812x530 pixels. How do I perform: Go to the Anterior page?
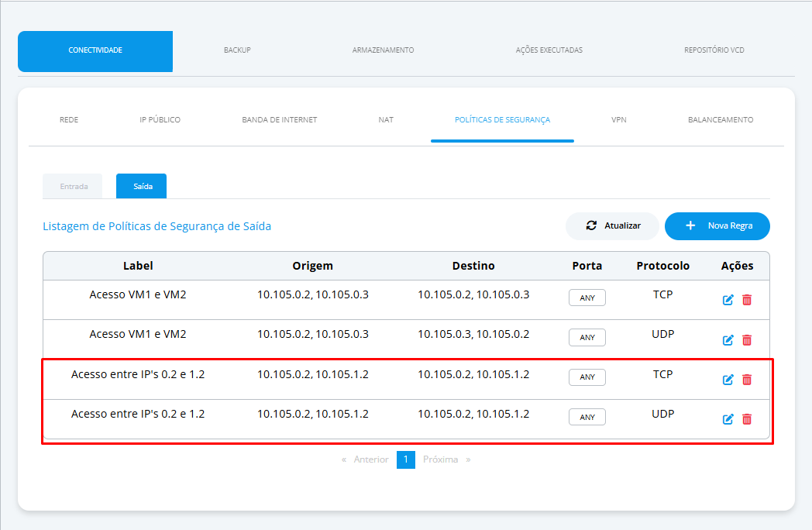pos(366,459)
